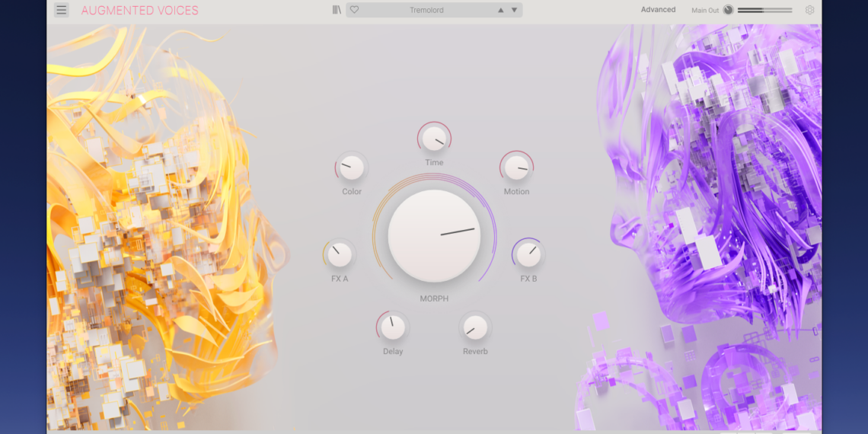Click the Motion knob
This screenshot has width=868, height=434.
pos(516,168)
